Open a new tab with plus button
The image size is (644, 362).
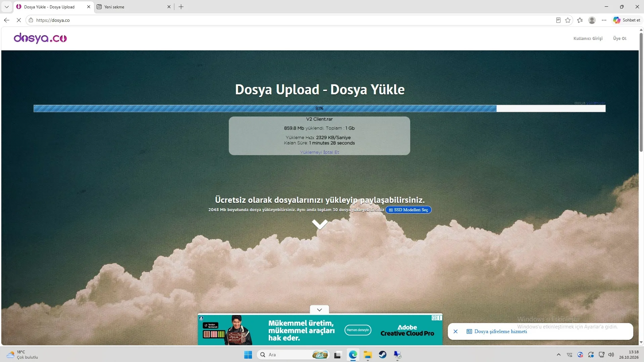click(x=181, y=7)
